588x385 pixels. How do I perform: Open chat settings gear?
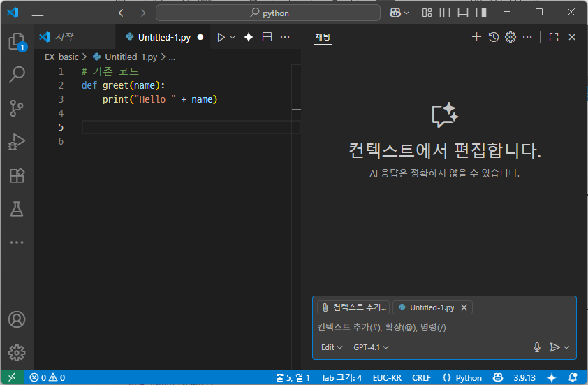(x=510, y=37)
